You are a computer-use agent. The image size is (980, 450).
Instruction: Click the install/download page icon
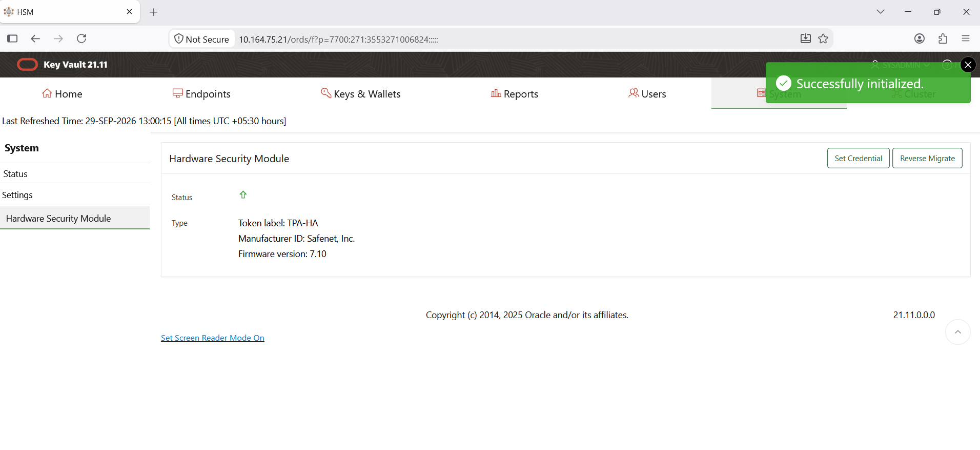pyautogui.click(x=806, y=38)
